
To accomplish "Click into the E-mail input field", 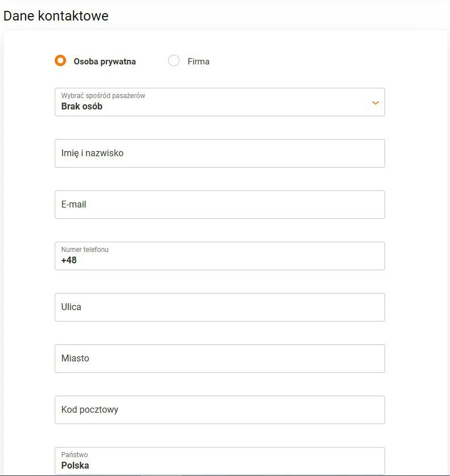I will (x=219, y=205).
